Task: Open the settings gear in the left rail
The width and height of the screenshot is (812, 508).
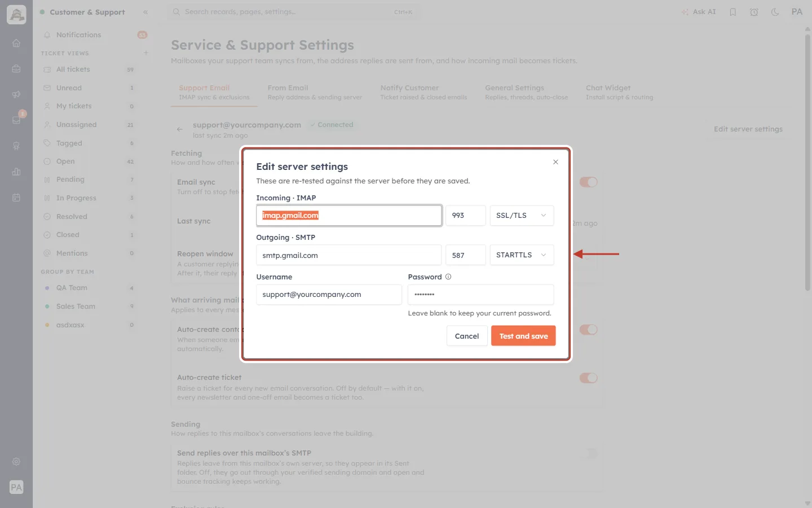Action: tap(16, 462)
